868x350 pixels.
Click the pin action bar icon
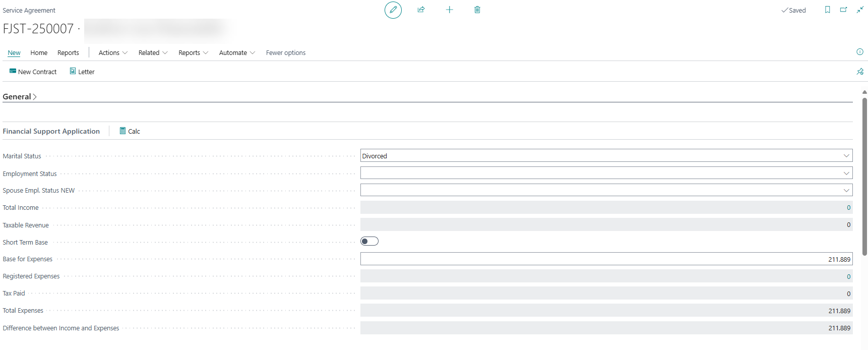tap(860, 72)
